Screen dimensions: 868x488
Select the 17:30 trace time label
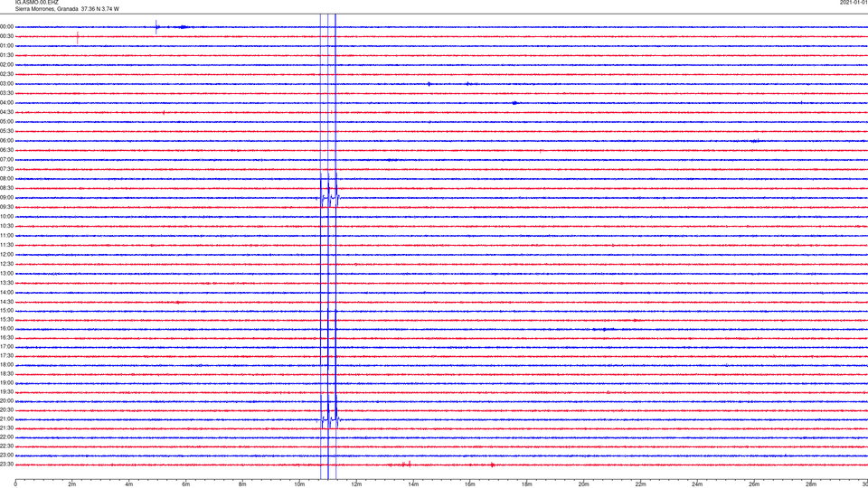tap(6, 356)
